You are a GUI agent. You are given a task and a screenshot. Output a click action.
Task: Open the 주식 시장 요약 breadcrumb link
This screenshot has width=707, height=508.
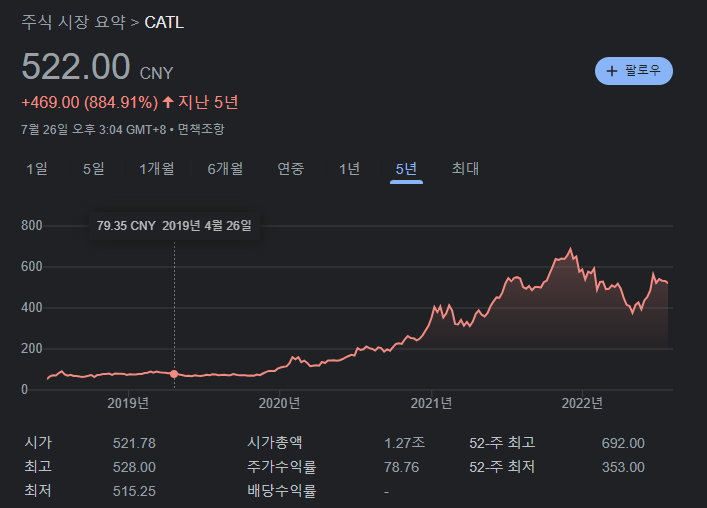[x=73, y=22]
